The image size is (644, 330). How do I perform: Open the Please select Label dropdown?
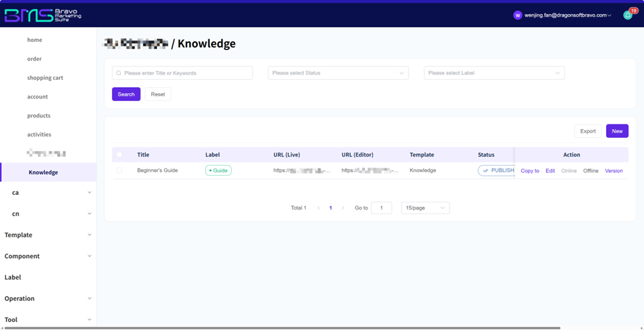click(x=494, y=73)
